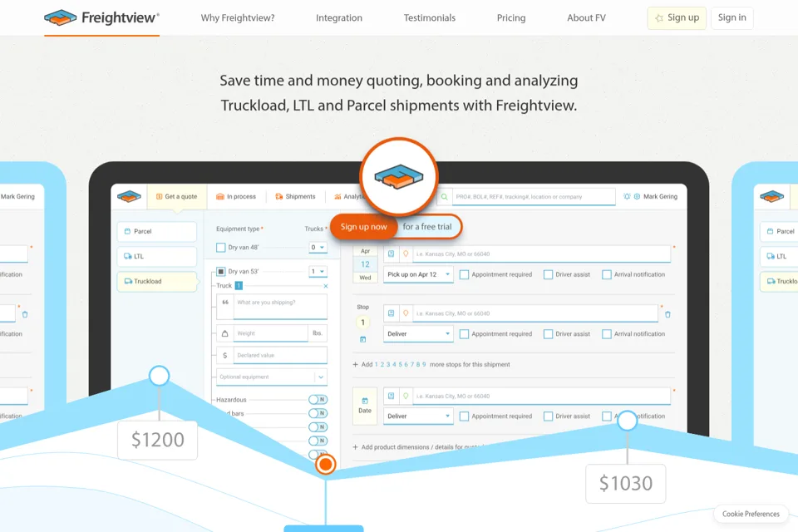Check Driver assist in Stop 1 row
The height and width of the screenshot is (532, 798).
pyautogui.click(x=548, y=334)
